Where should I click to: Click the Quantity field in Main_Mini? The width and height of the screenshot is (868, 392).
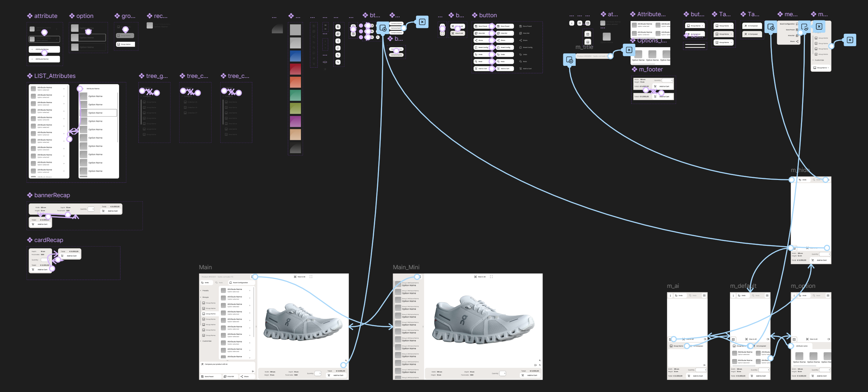503,373
